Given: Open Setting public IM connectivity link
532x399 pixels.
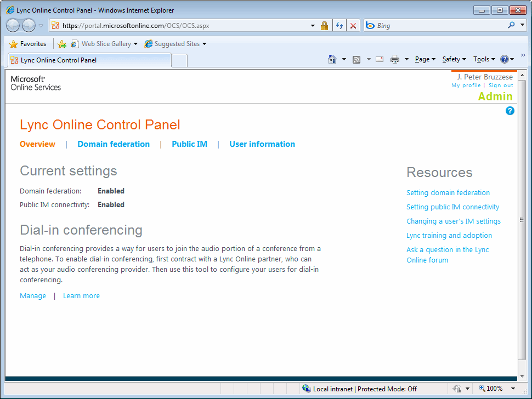Looking at the screenshot, I should pyautogui.click(x=453, y=207).
